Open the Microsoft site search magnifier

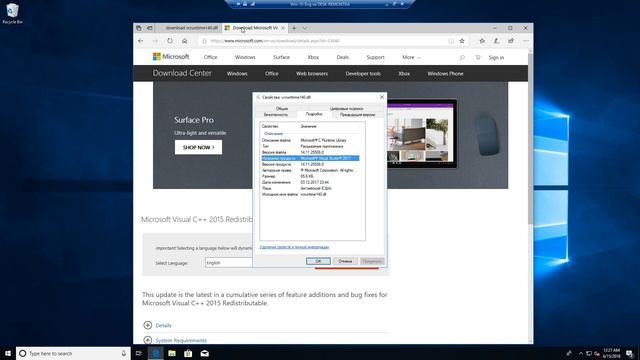pos(462,58)
